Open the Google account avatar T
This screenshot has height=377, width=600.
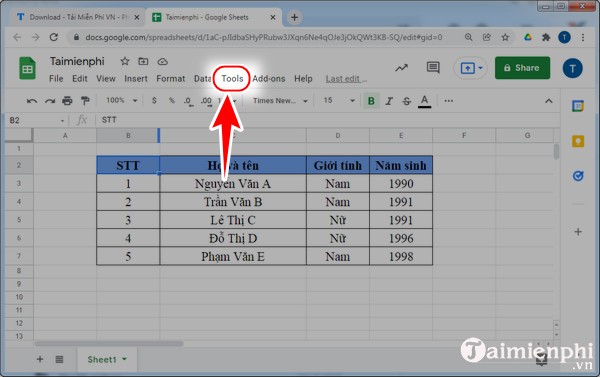point(572,69)
